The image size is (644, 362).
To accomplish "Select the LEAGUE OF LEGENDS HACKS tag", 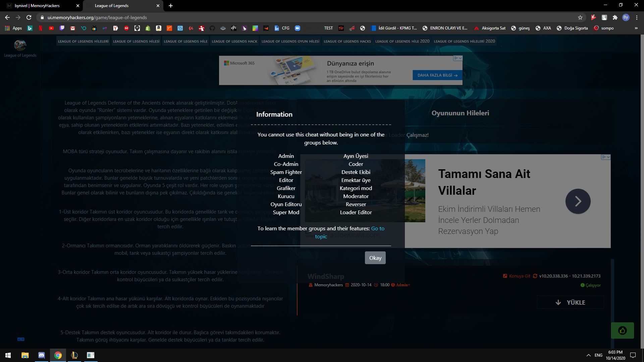I will (x=347, y=41).
